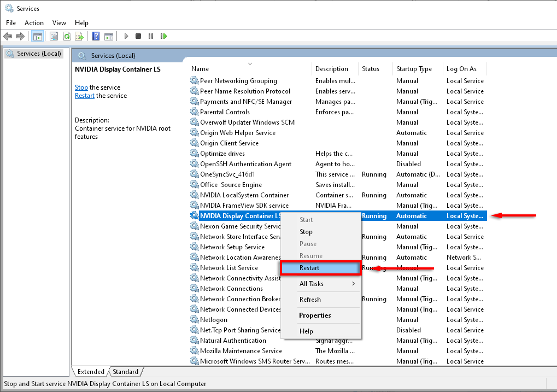Open the Properties toolbar icon

[x=54, y=36]
